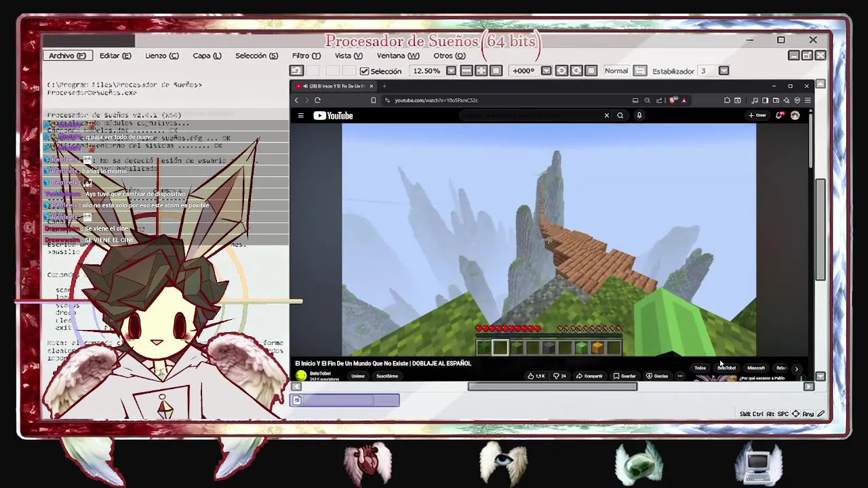Open the Capa menu
868x488 pixels.
pos(207,56)
